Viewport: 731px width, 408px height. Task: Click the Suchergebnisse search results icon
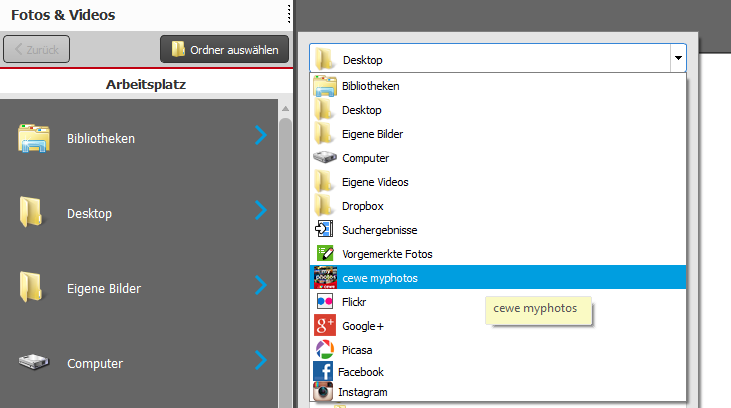click(324, 229)
